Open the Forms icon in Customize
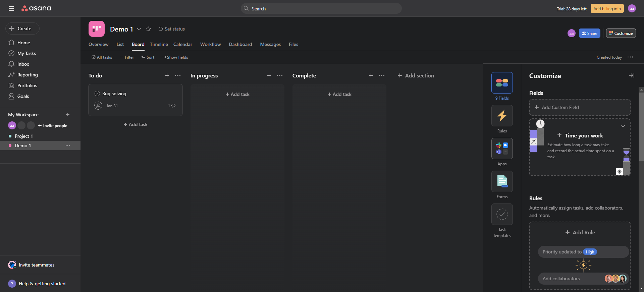 click(502, 182)
